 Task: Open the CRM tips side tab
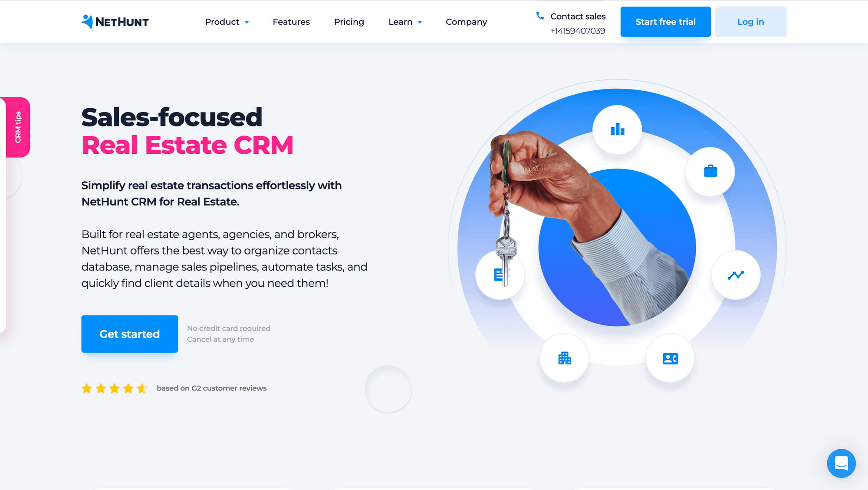[16, 126]
